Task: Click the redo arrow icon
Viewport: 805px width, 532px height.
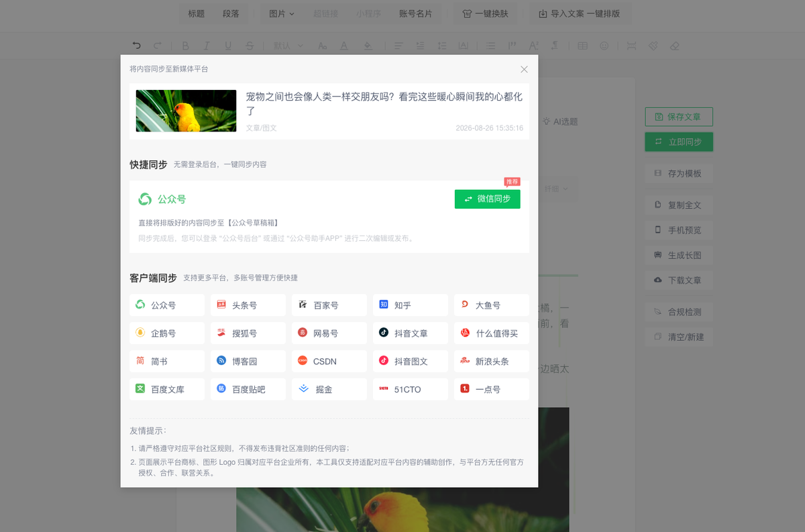Action: 158,46
